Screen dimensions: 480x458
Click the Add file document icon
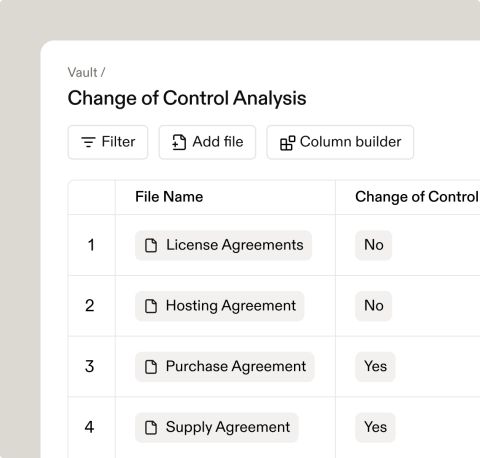[179, 142]
